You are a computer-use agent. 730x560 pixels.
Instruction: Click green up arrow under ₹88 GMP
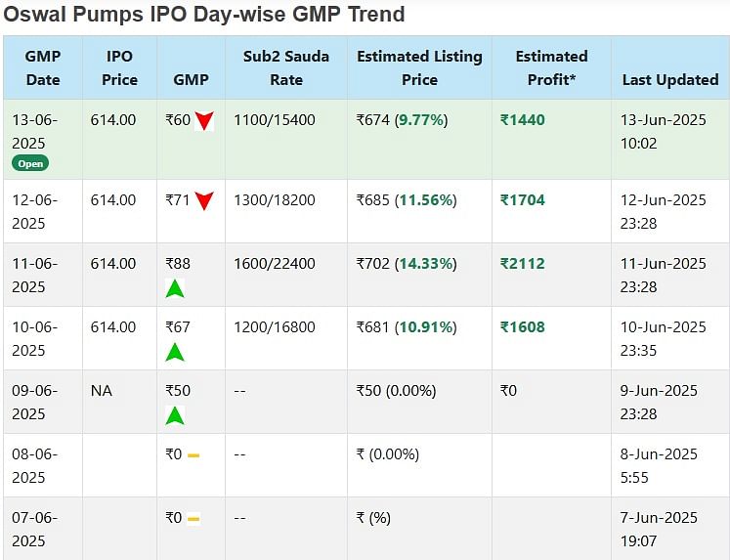[175, 288]
